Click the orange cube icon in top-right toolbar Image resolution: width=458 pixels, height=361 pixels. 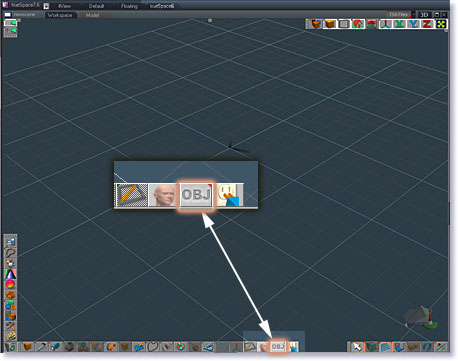330,24
